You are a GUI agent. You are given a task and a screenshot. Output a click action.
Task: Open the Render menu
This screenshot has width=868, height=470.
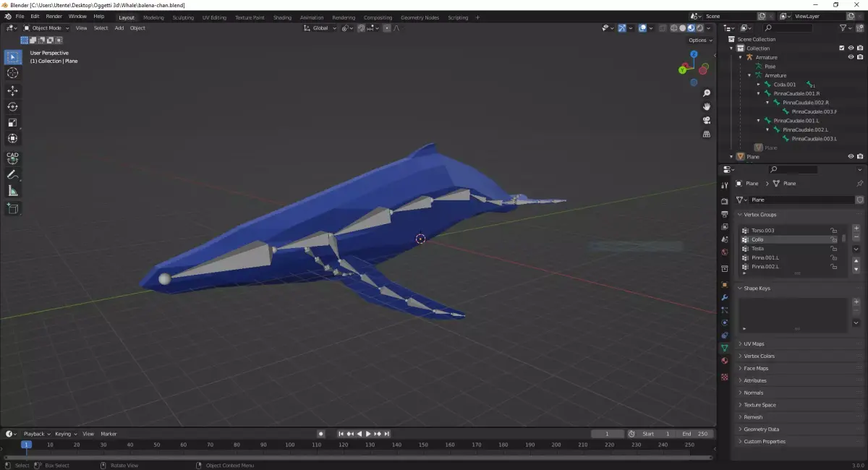[54, 16]
